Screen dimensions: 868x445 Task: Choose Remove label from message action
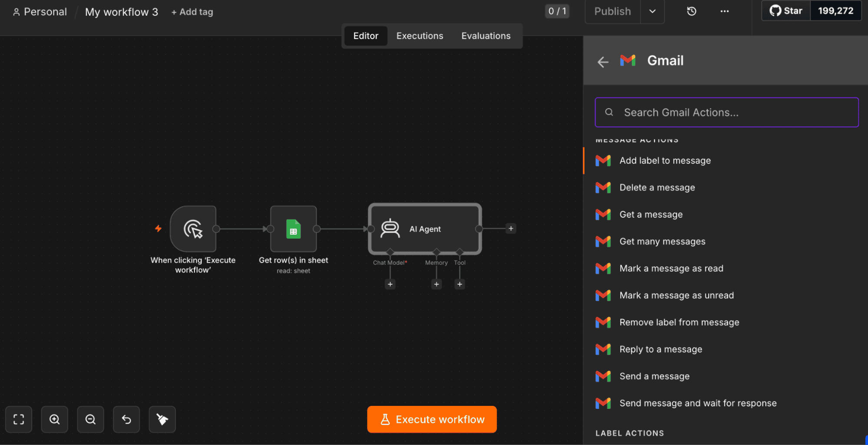pyautogui.click(x=725, y=322)
